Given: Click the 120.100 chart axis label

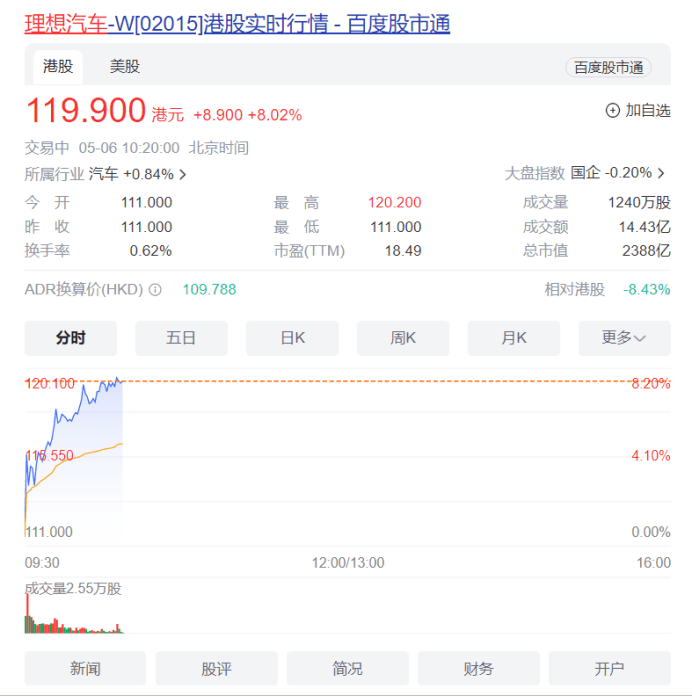Looking at the screenshot, I should coord(49,383).
